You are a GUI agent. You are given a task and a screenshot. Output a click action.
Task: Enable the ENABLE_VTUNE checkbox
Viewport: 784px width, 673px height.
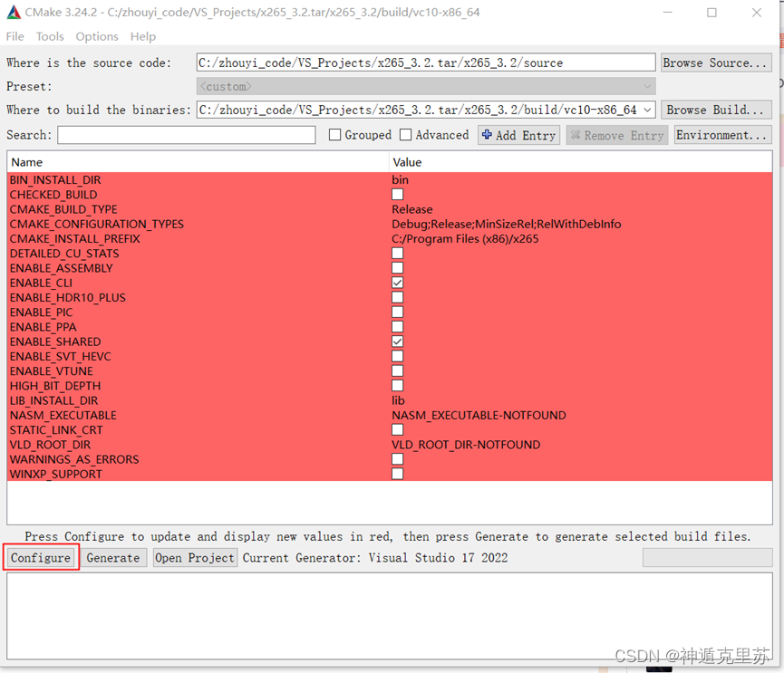[398, 371]
